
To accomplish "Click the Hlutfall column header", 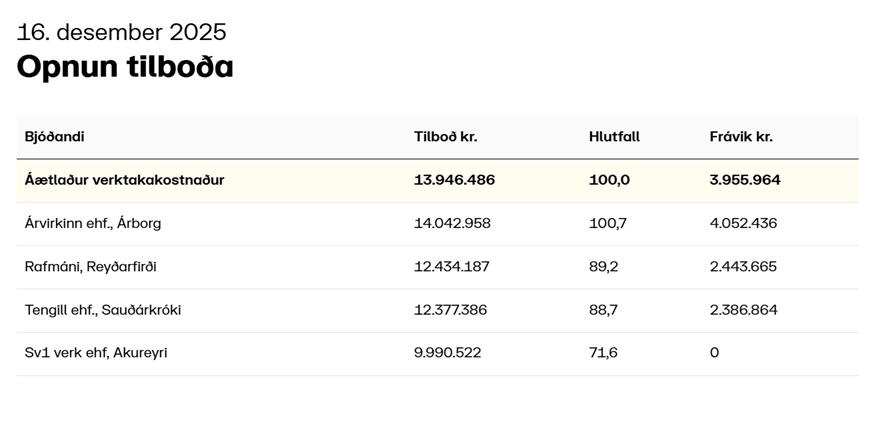I will pos(614,137).
